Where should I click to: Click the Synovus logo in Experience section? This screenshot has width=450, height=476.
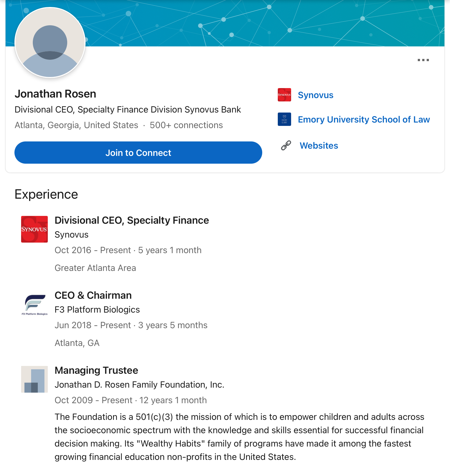tap(34, 229)
